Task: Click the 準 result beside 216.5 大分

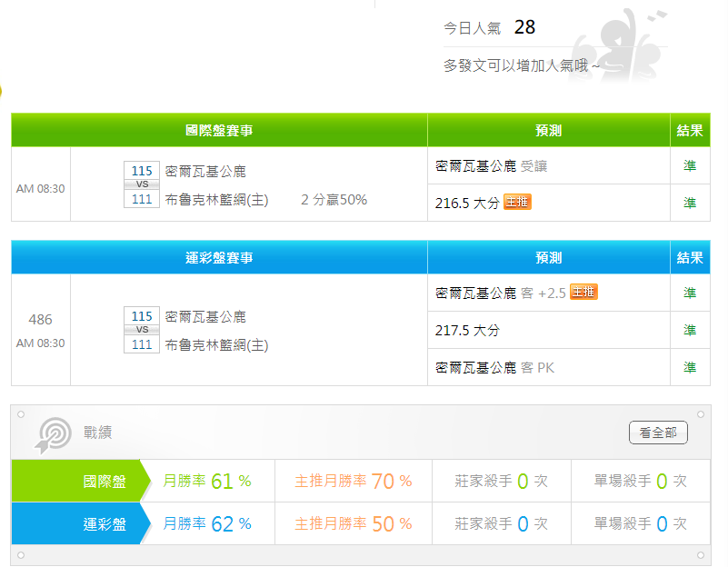Action: pyautogui.click(x=690, y=204)
